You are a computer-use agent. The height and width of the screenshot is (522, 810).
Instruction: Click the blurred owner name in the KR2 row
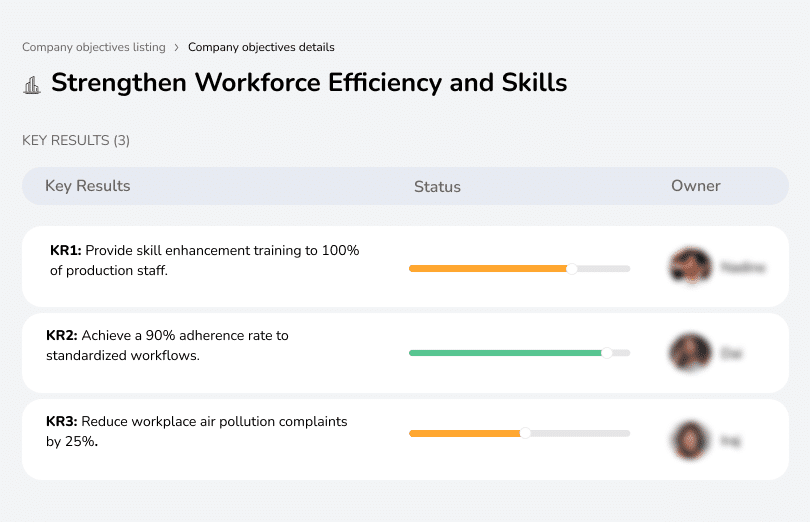point(731,354)
